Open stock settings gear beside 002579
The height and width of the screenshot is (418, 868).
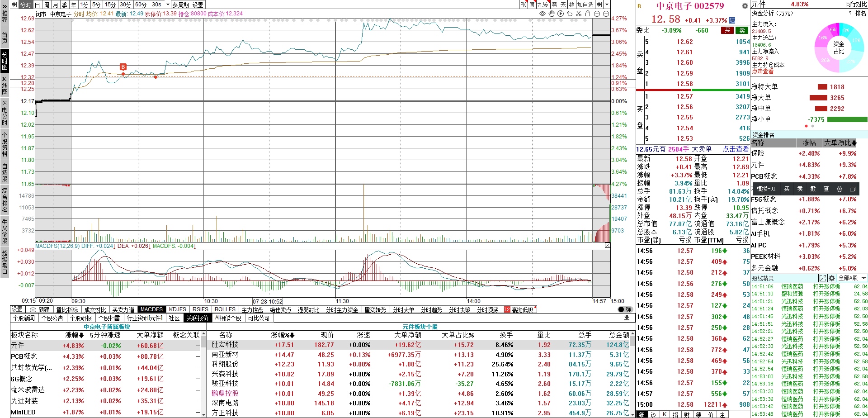(x=745, y=6)
